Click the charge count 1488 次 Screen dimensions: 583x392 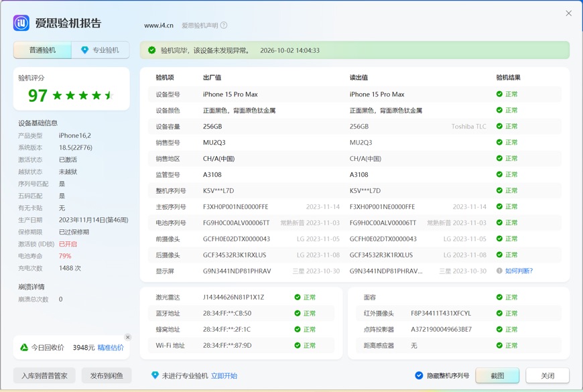click(70, 268)
